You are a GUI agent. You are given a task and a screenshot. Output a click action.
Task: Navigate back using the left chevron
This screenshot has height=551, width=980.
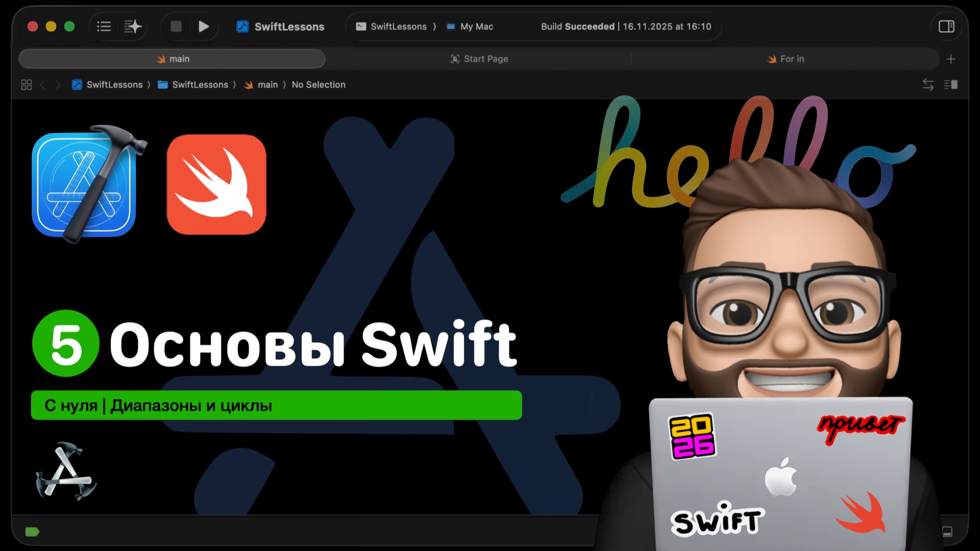(x=43, y=84)
